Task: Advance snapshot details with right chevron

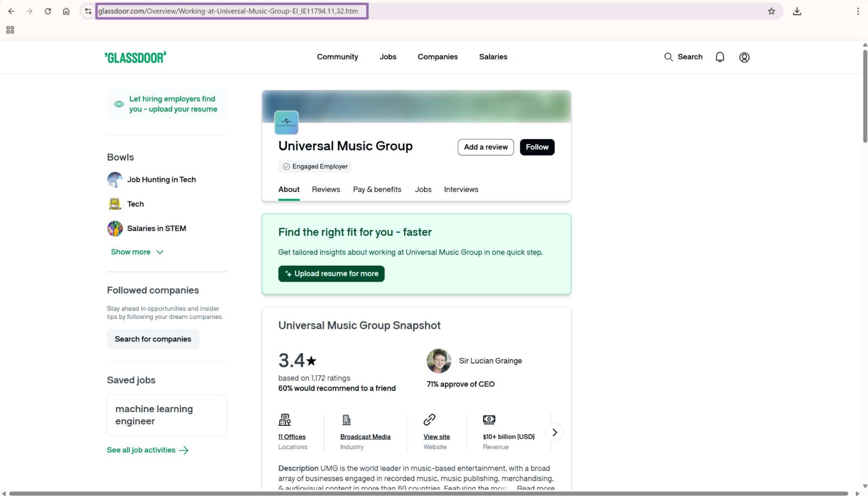Action: point(554,433)
